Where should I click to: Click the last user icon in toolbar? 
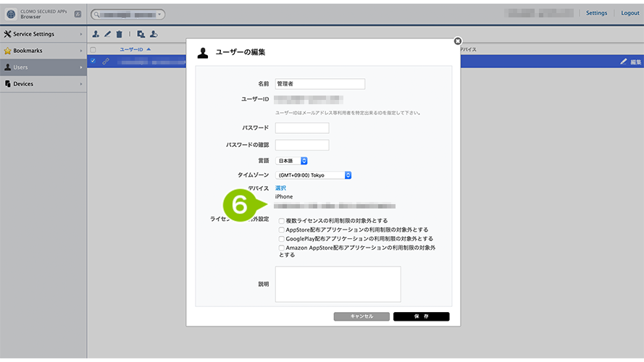(154, 34)
